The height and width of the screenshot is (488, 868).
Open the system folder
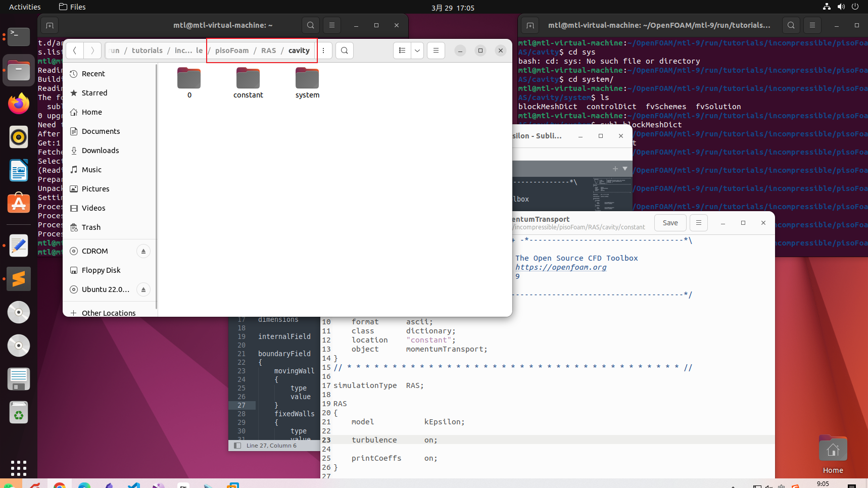click(x=307, y=83)
